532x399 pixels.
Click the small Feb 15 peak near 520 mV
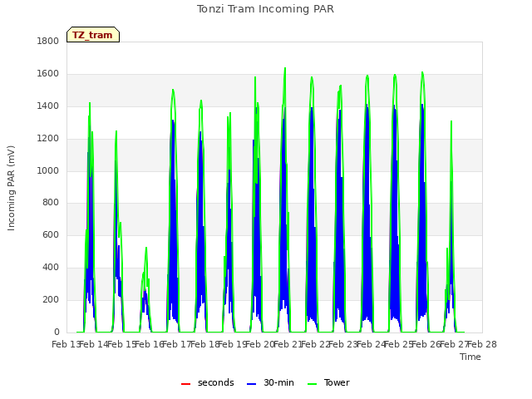coord(146,248)
